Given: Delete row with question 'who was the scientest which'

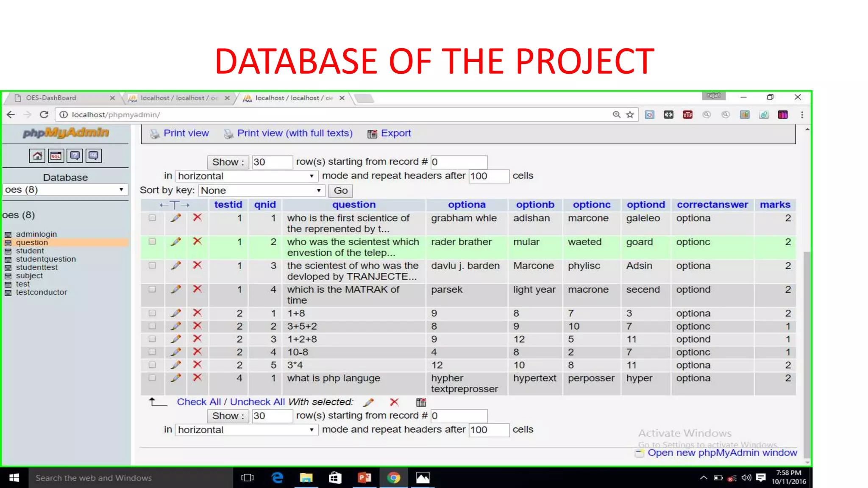Looking at the screenshot, I should click(x=197, y=241).
